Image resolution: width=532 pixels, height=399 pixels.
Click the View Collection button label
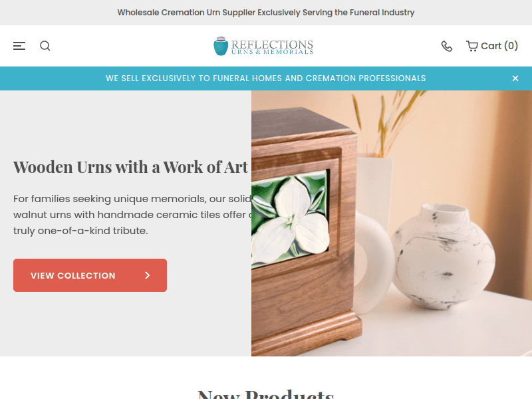pos(73,275)
